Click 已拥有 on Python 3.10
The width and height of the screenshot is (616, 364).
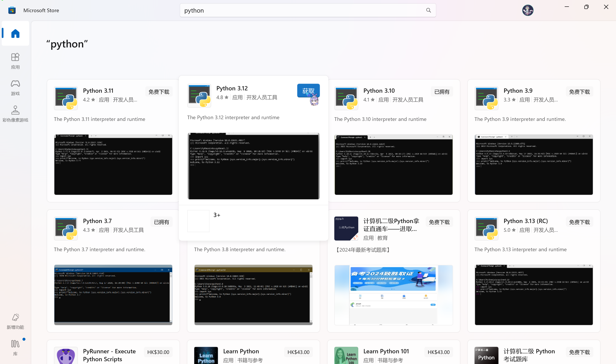[x=441, y=91]
